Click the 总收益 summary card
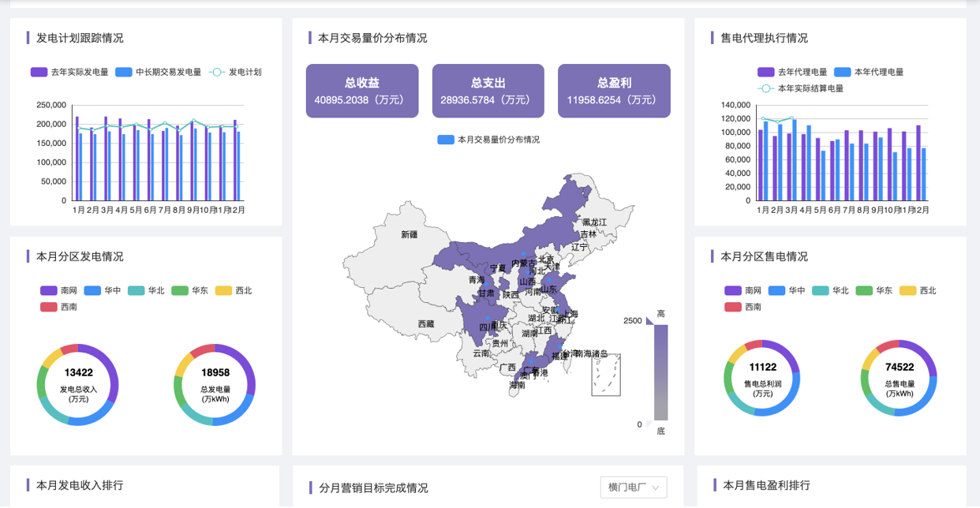The height and width of the screenshot is (508, 980). pyautogui.click(x=363, y=91)
